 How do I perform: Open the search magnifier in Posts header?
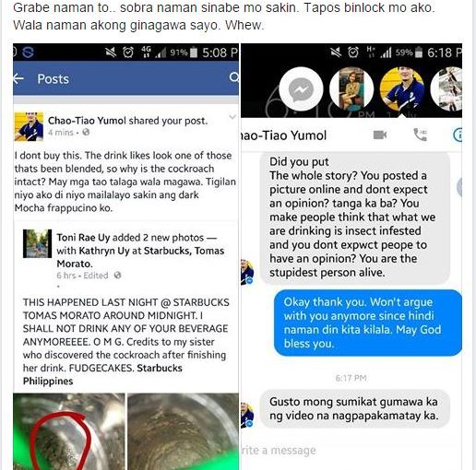point(234,77)
